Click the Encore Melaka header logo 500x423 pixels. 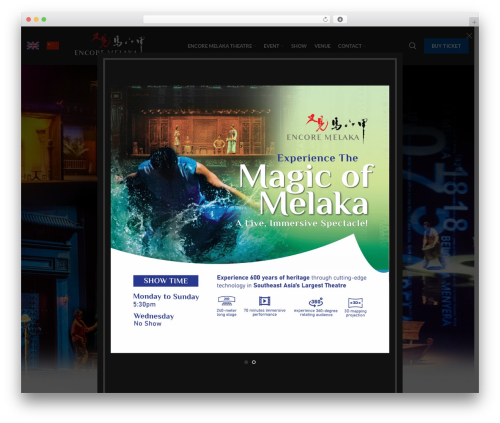pyautogui.click(x=109, y=43)
